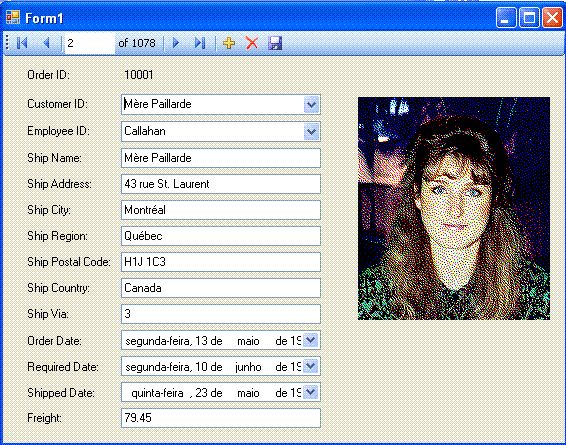This screenshot has height=445, width=566.
Task: Click the Ship Address field
Action: tap(221, 184)
